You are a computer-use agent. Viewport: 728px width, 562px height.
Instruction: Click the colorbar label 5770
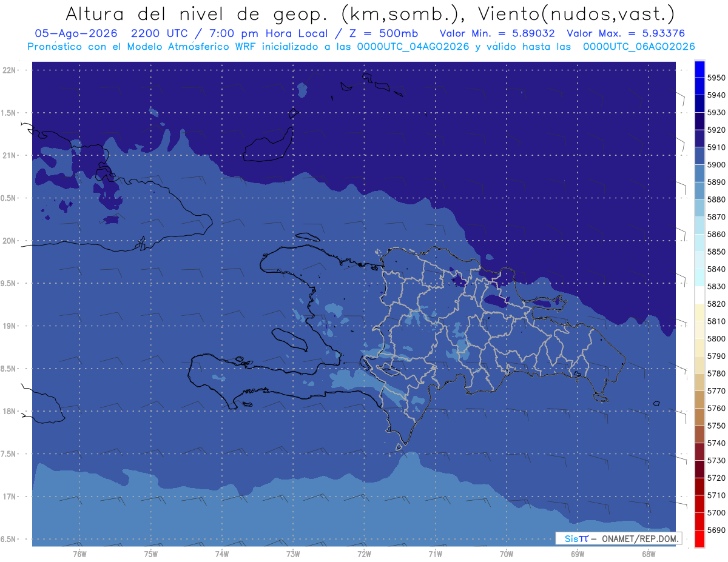716,391
